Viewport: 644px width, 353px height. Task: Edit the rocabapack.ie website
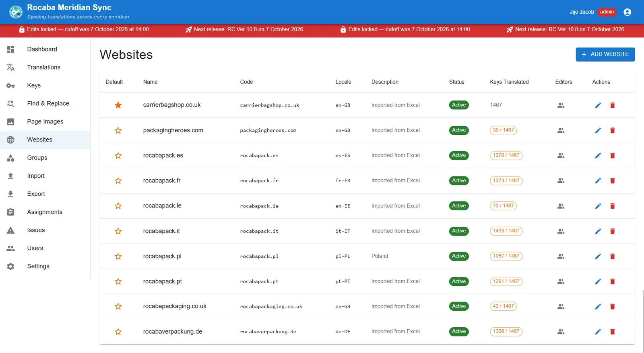pyautogui.click(x=598, y=206)
